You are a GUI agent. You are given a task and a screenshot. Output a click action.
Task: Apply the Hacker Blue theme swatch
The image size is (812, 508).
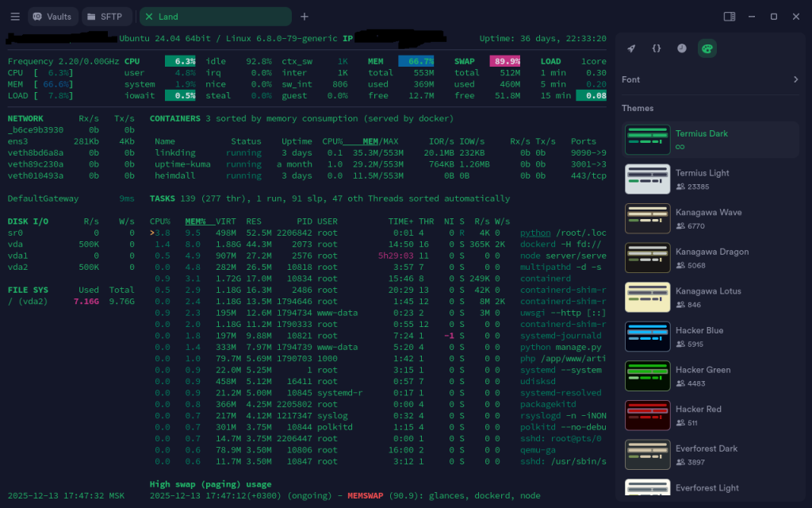(x=648, y=337)
